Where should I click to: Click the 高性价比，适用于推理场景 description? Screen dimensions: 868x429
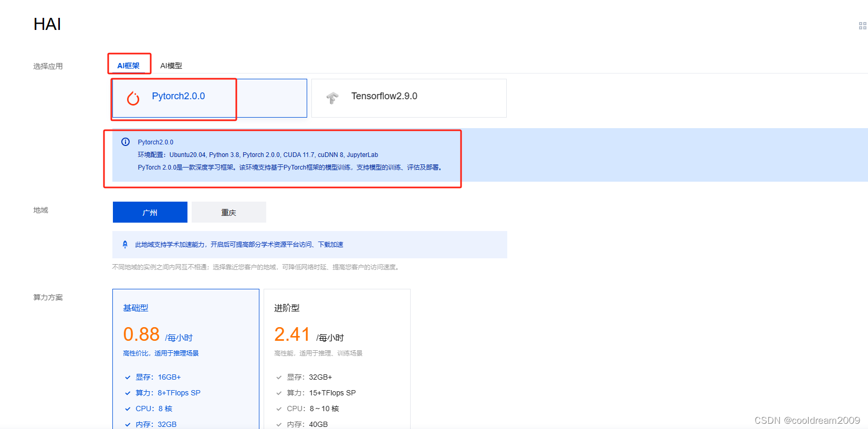[x=161, y=353]
